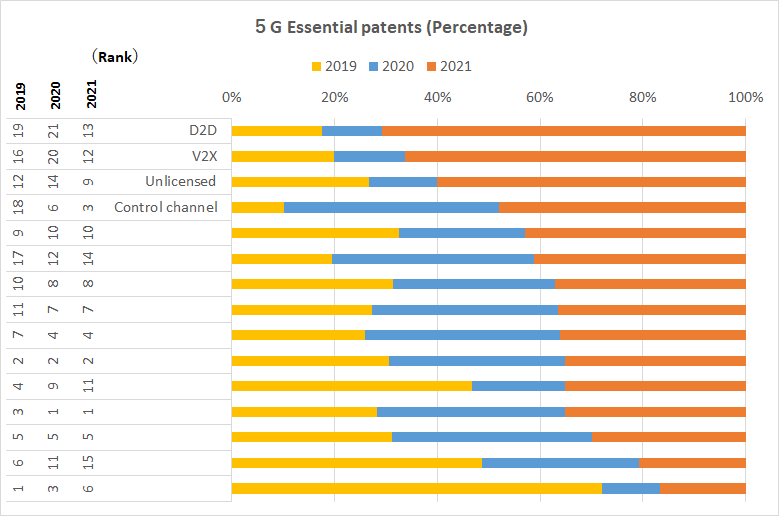Click the orange 2021 segment of D2D bar

[563, 131]
